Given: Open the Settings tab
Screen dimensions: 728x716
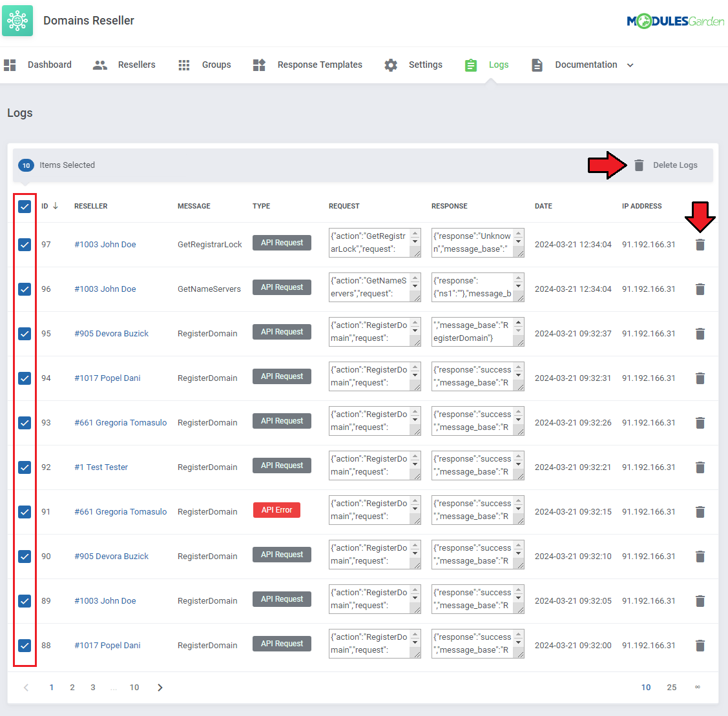Looking at the screenshot, I should click(x=425, y=65).
